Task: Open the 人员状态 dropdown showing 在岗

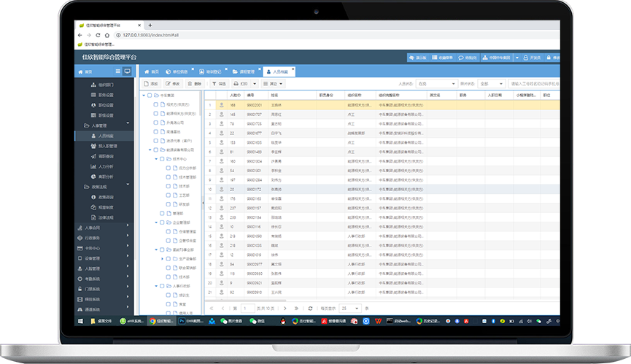Action: coord(436,84)
